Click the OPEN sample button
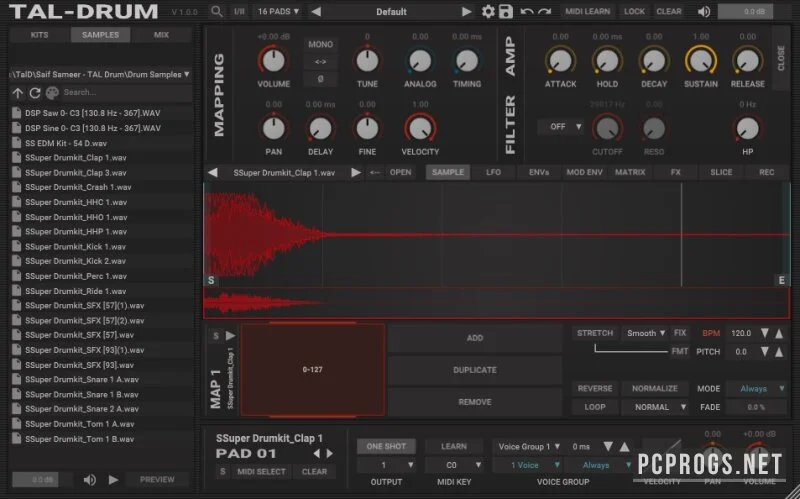Screen dimensions: 800x499 tap(401, 172)
